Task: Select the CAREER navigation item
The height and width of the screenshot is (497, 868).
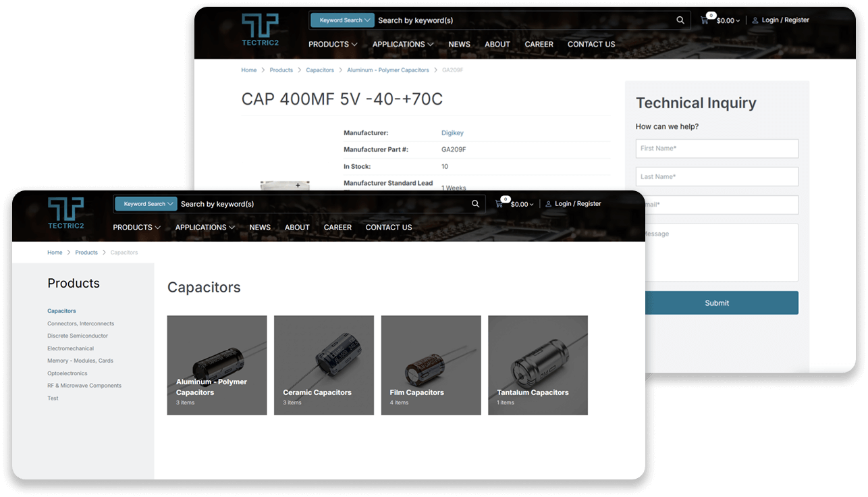Action: [337, 228]
